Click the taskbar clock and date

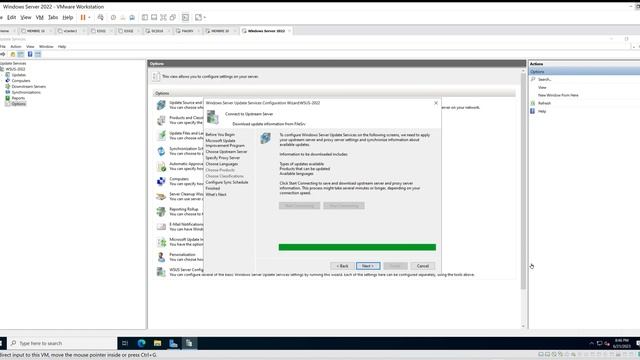(x=621, y=343)
